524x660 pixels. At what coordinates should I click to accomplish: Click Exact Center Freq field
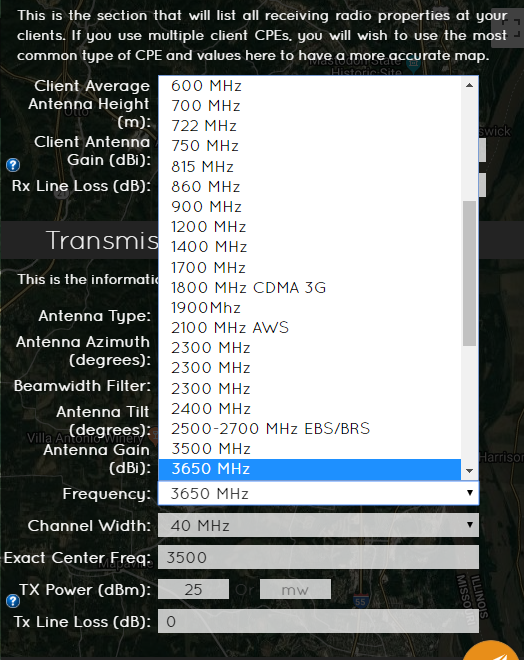[x=318, y=557]
